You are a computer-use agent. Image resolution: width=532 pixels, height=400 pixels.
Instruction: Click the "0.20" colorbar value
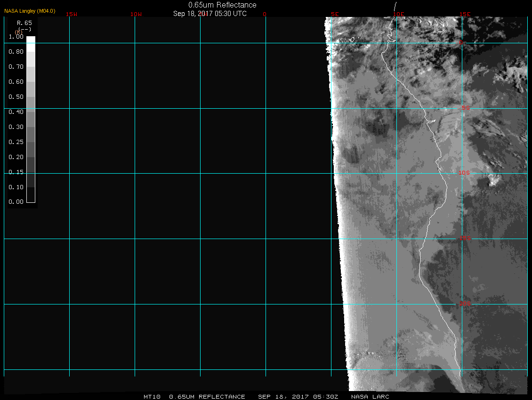tap(16, 157)
